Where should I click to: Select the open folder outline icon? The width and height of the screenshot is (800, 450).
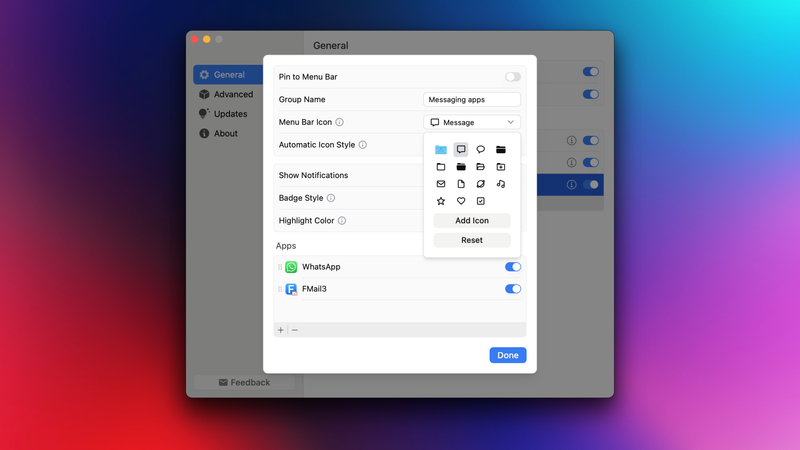[x=481, y=167]
